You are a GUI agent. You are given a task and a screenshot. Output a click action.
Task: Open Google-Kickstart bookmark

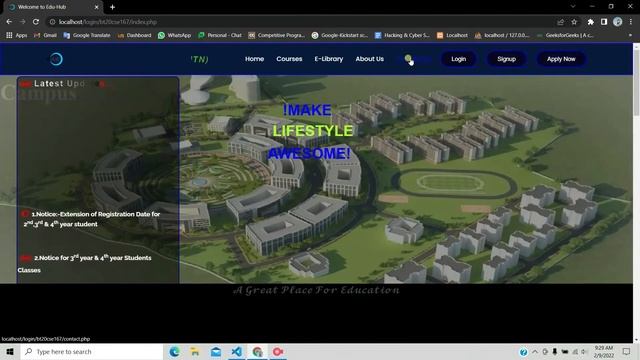pyautogui.click(x=340, y=36)
